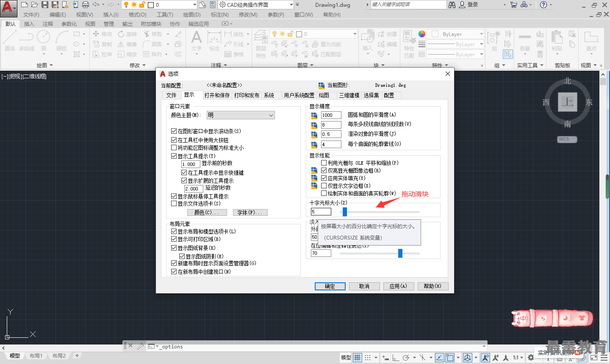Enable 显示文件选项卡 checkbox

pos(174,203)
